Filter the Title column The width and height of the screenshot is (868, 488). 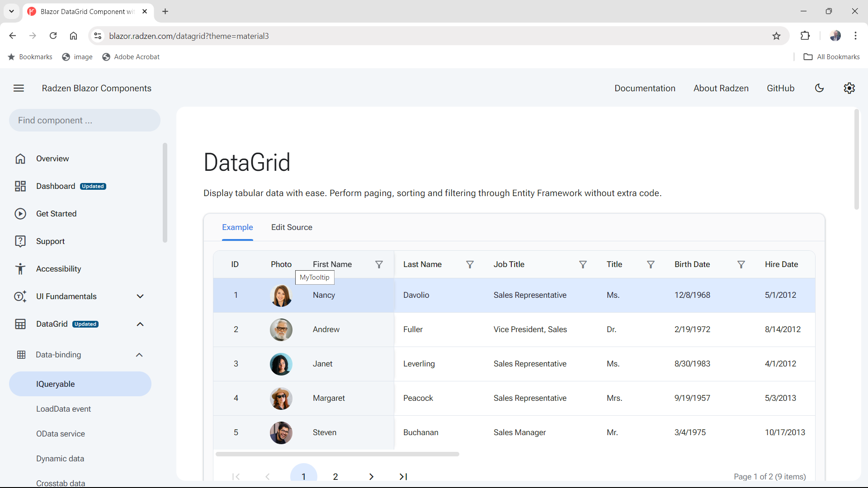(651, 264)
